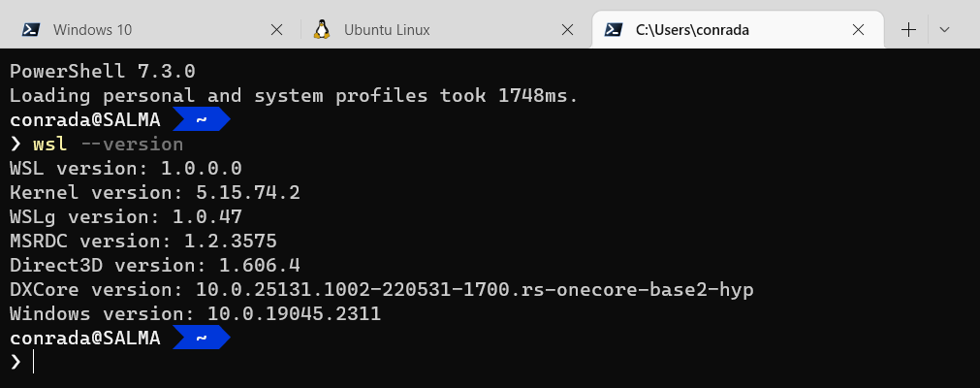This screenshot has width=980, height=388.
Task: Close the Windows 10 tab
Action: (276, 29)
